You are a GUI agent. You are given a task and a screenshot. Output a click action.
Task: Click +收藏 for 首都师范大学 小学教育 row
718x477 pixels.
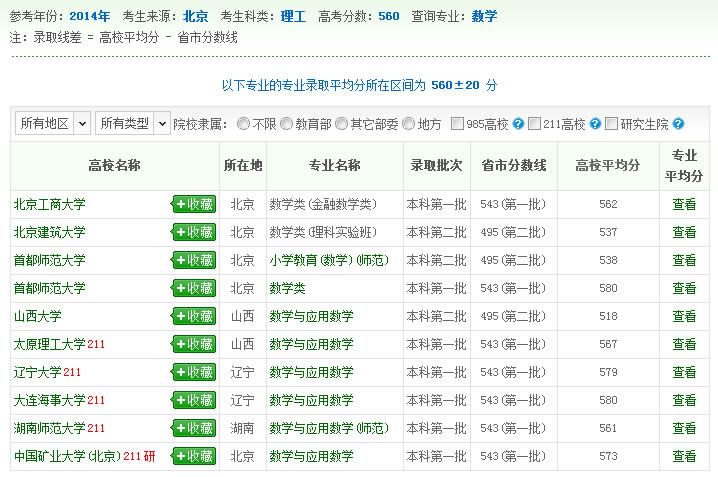[x=194, y=260]
